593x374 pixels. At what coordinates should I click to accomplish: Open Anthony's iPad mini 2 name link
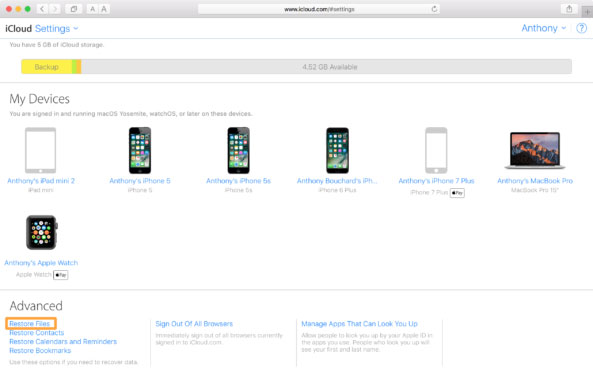[x=41, y=181]
